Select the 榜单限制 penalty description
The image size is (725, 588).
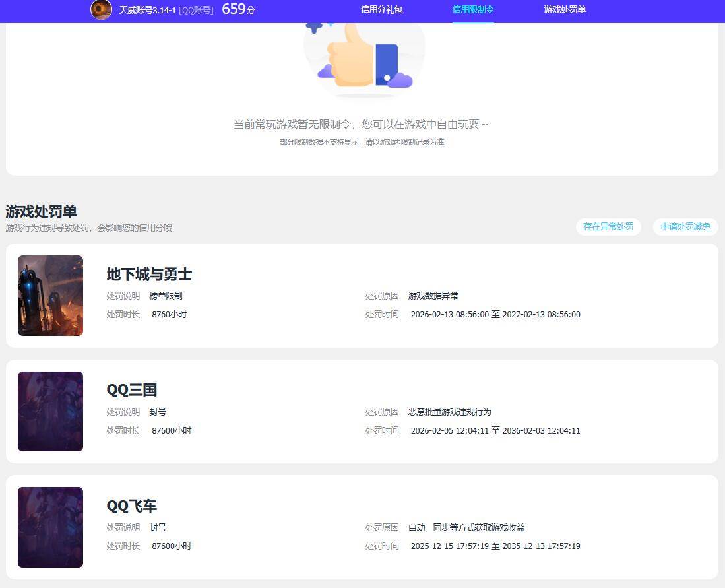pos(166,296)
